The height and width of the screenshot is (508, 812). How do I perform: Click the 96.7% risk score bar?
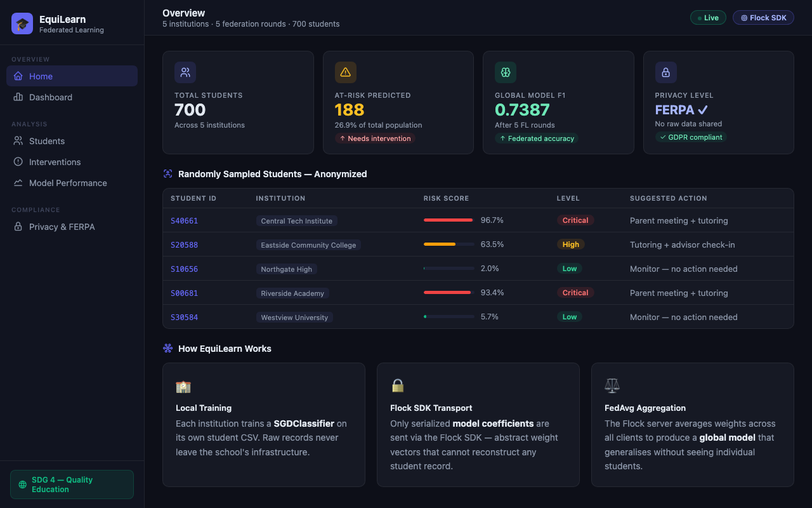(x=449, y=220)
